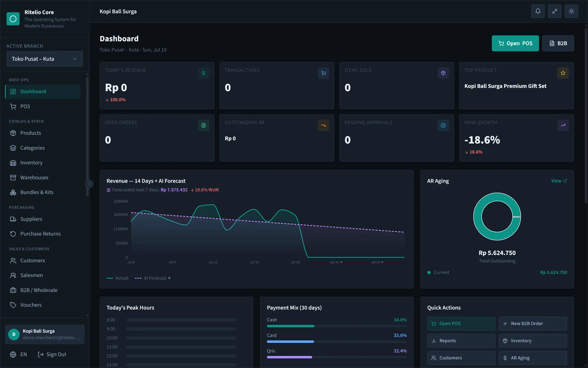Open the notifications bell
The height and width of the screenshot is (368, 588).
[x=538, y=11]
